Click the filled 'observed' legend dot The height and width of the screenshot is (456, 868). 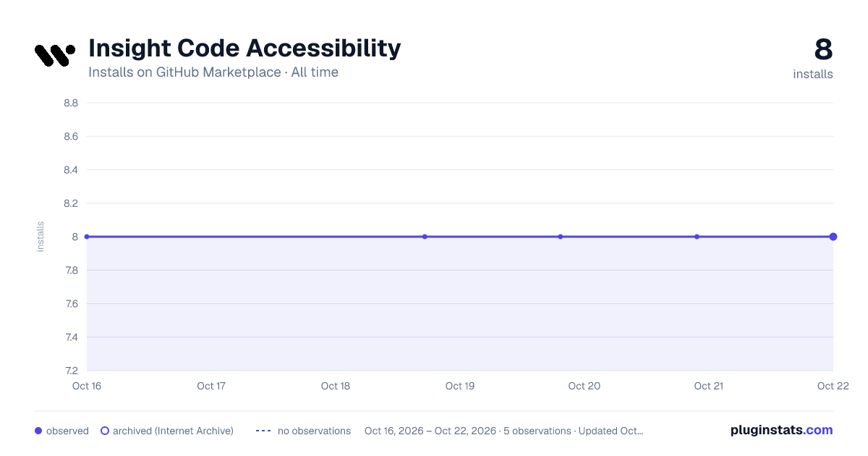tap(38, 431)
